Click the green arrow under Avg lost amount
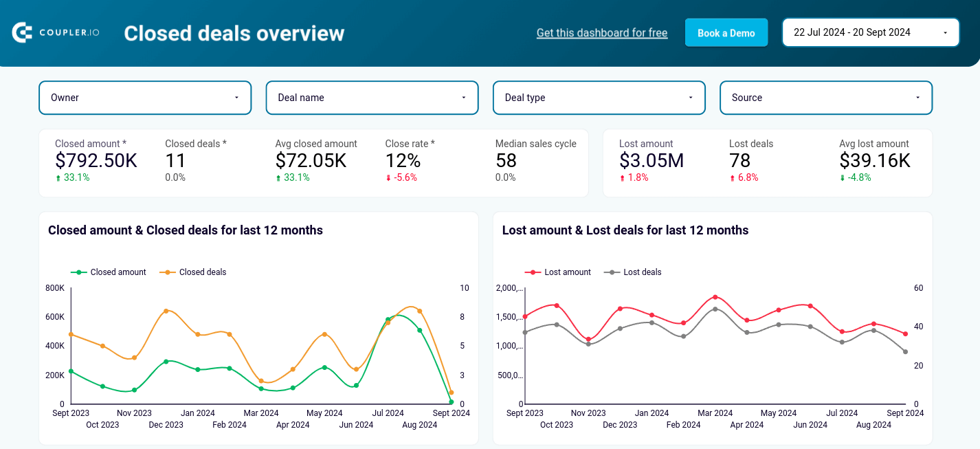Screen dimensions: 980x449 (843, 177)
